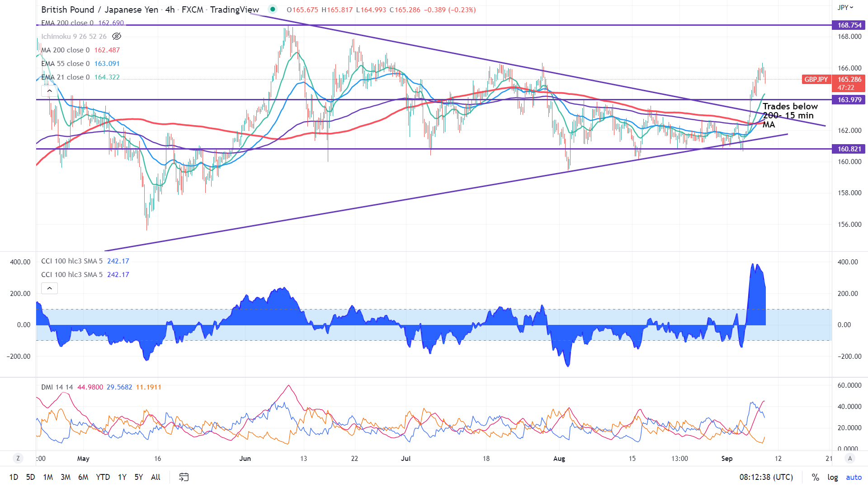
Task: Click the auto-scale A icon
Action: [850, 458]
